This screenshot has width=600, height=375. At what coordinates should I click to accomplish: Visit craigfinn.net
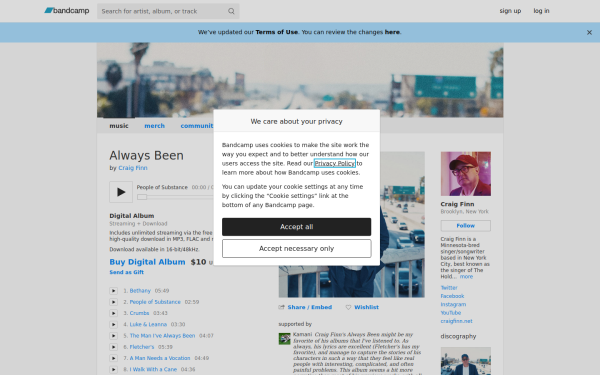[x=456, y=321]
